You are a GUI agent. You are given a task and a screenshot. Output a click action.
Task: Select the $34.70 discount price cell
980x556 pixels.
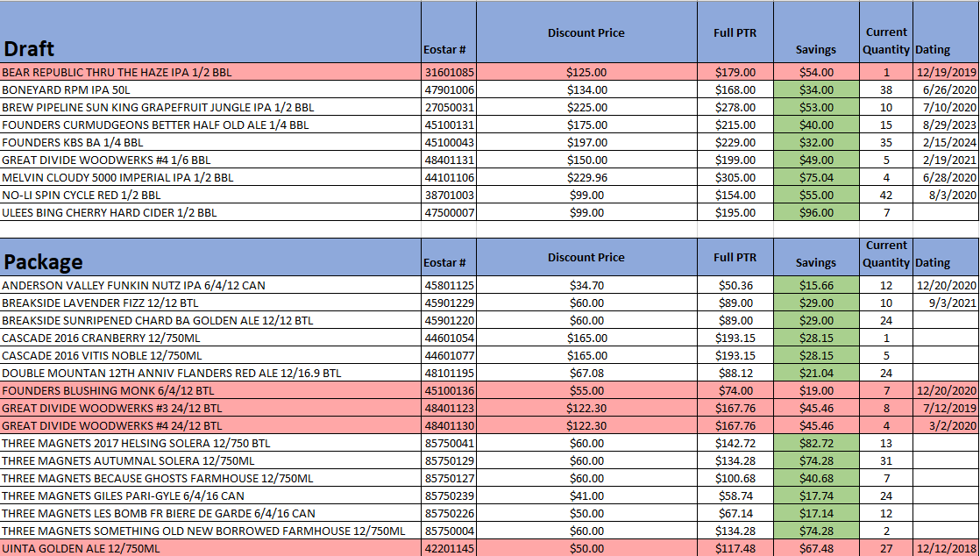(586, 285)
